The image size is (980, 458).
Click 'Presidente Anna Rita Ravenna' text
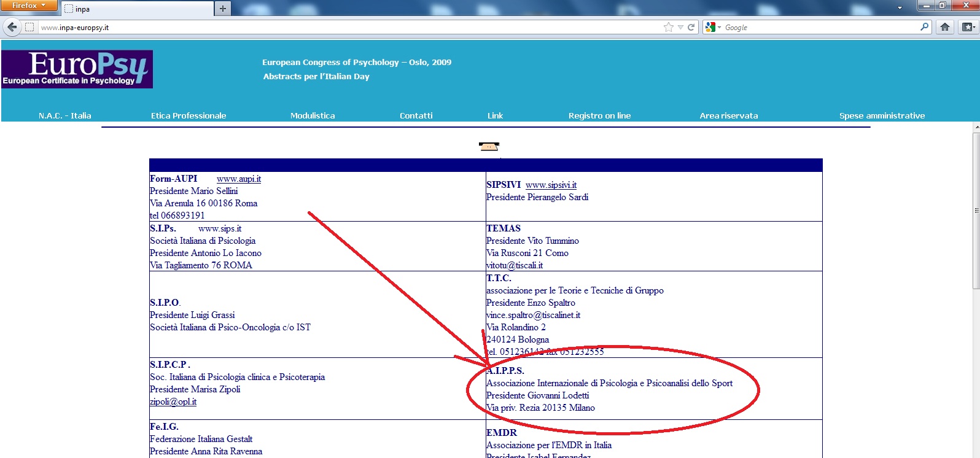206,451
